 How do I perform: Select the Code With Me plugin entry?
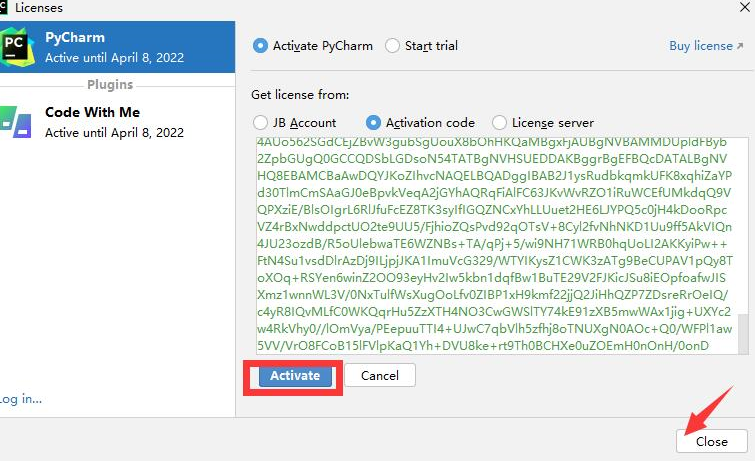pyautogui.click(x=117, y=122)
